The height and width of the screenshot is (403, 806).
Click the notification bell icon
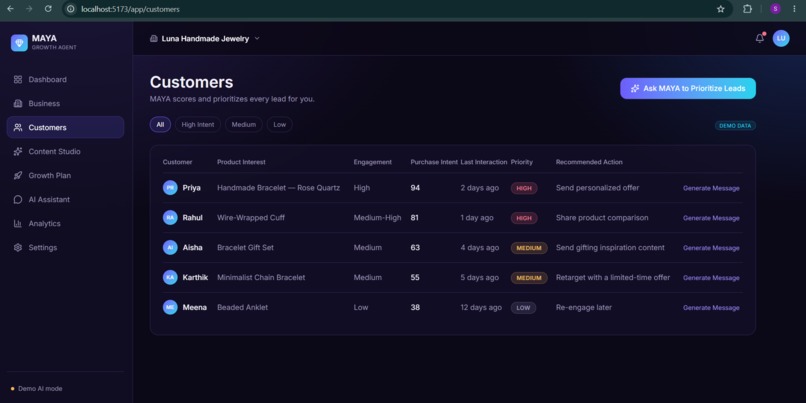(759, 38)
